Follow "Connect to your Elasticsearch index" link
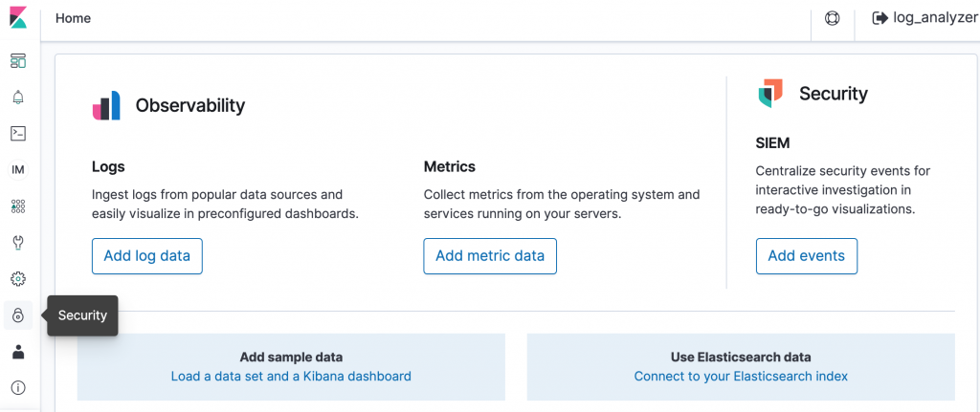Screen dimensions: 980x412 coord(741,377)
